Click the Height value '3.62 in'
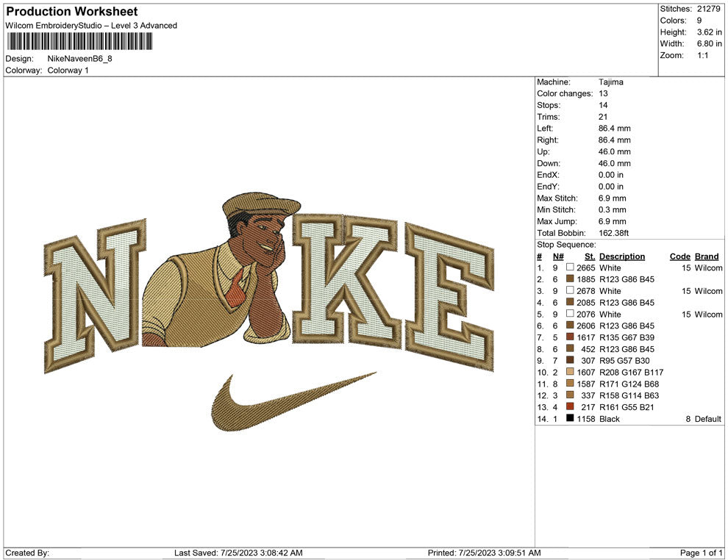Viewport: 728px width, 560px height. (710, 32)
